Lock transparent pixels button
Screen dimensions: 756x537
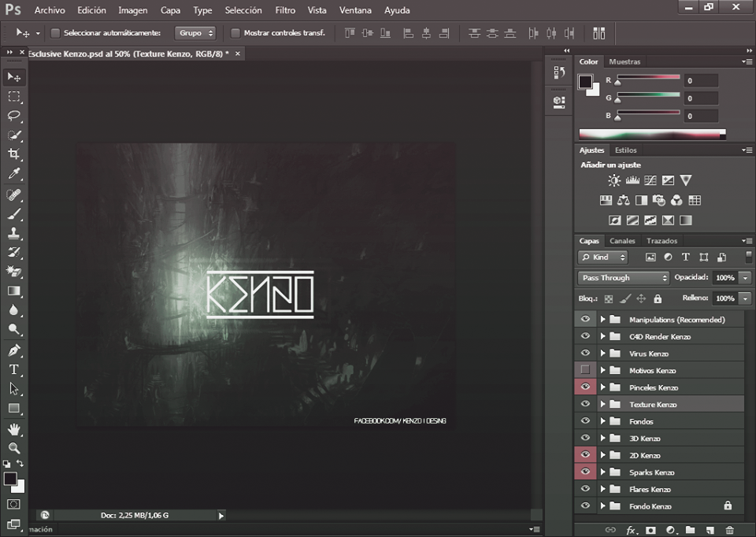[609, 299]
